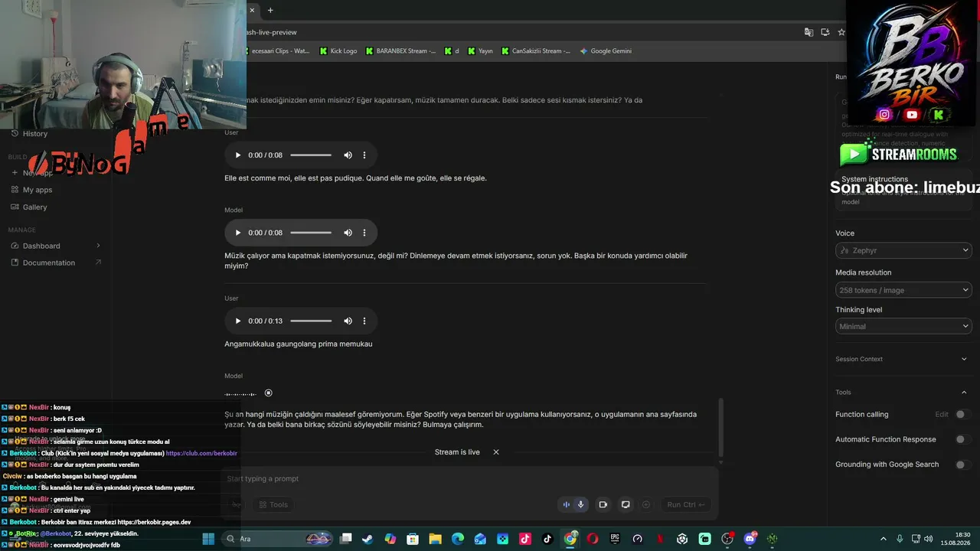Viewport: 980px width, 551px height.
Task: Open Discord from the taskbar
Action: [x=750, y=539]
